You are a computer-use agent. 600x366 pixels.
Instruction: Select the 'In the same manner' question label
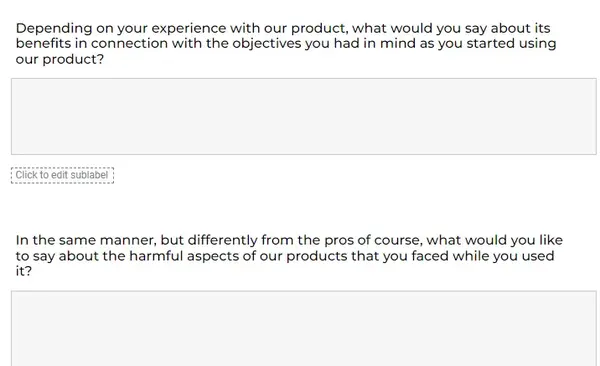pyautogui.click(x=289, y=255)
